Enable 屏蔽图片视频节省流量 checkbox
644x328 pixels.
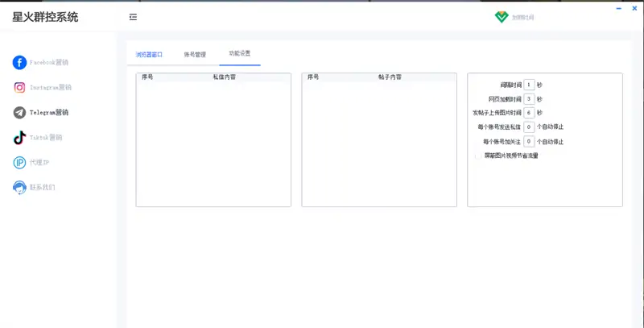[478, 156]
